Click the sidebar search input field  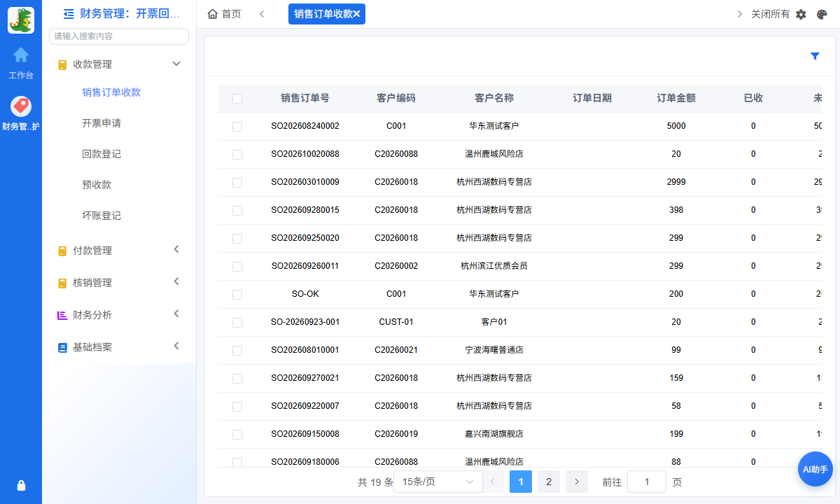119,36
